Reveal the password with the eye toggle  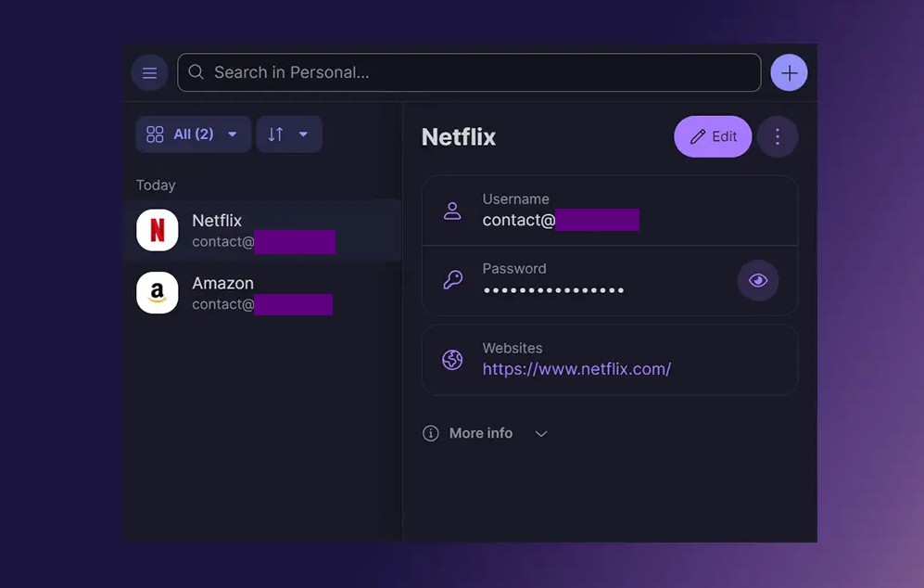(757, 280)
